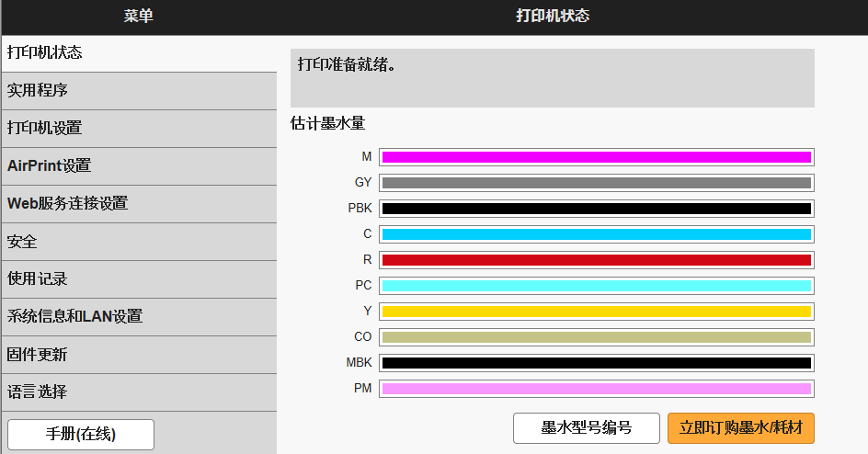The height and width of the screenshot is (454, 868).
Task: Select 固件更新 menu item
Action: click(x=138, y=355)
